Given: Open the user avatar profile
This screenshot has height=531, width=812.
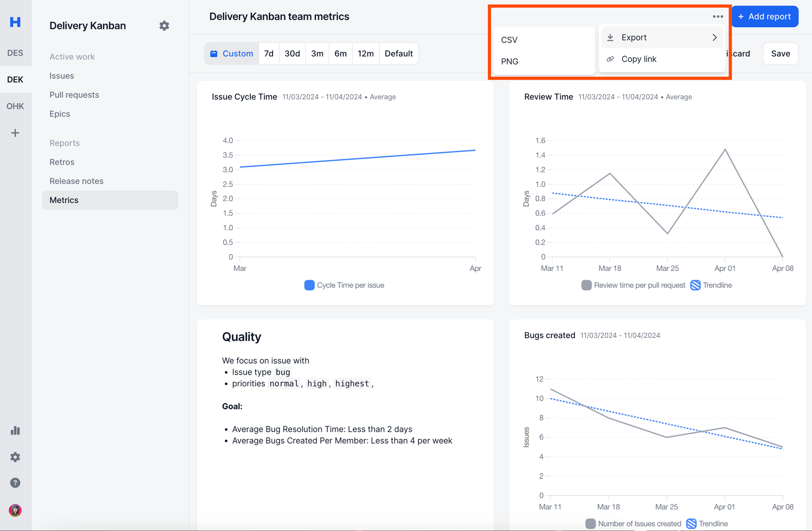Looking at the screenshot, I should click(15, 510).
